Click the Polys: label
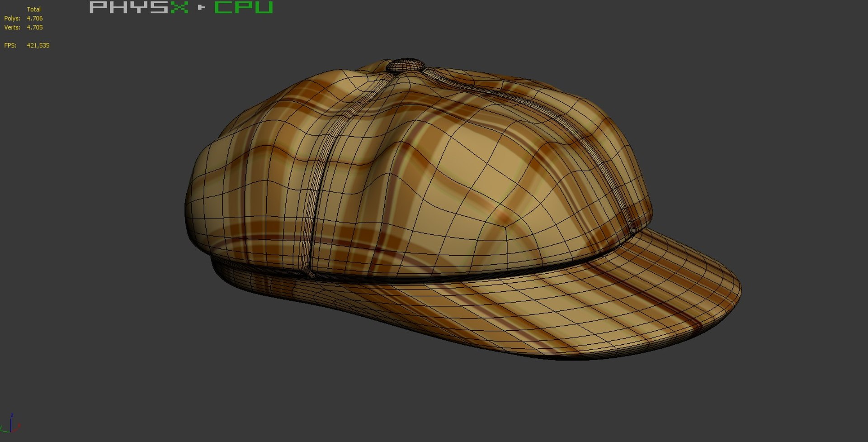 pyautogui.click(x=12, y=19)
